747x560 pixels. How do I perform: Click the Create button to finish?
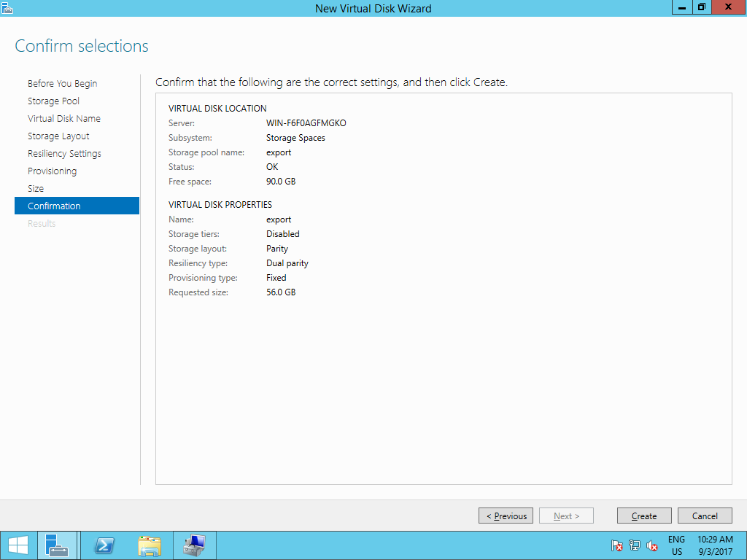(644, 516)
